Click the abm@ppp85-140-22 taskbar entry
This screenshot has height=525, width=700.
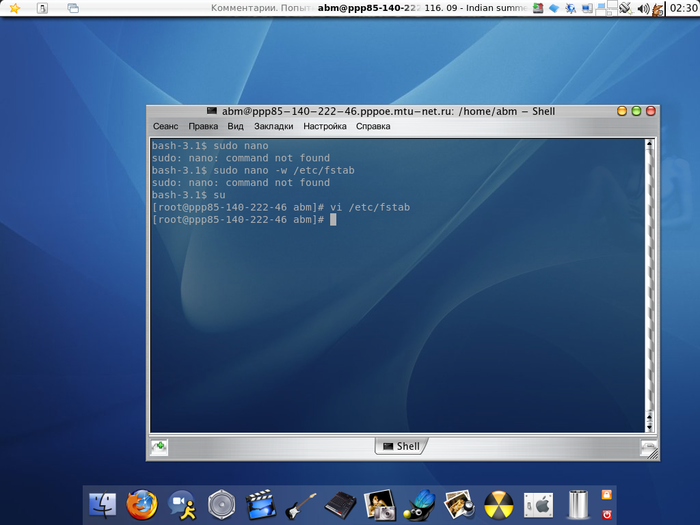369,8
